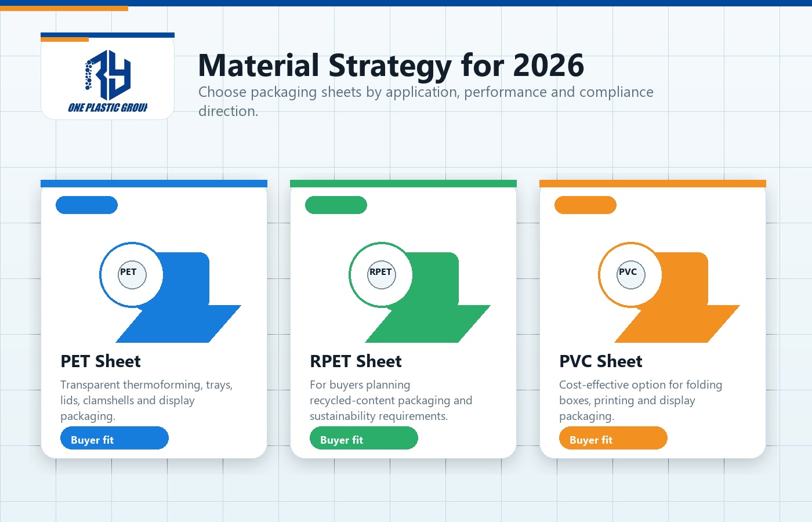Click the blue PET sheet roll icon
Viewport: 812px width, 522px height.
171,292
